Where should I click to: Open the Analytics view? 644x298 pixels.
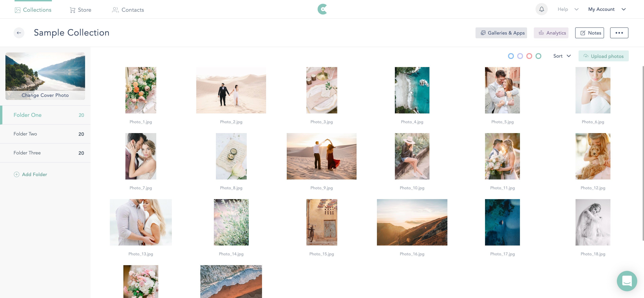(551, 33)
